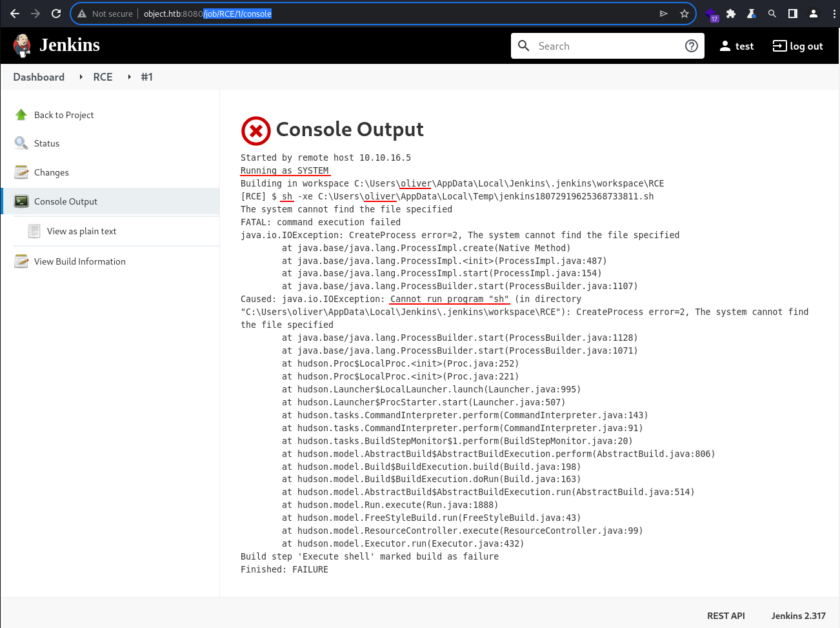Log out of Jenkins
The image size is (840, 628).
click(798, 46)
